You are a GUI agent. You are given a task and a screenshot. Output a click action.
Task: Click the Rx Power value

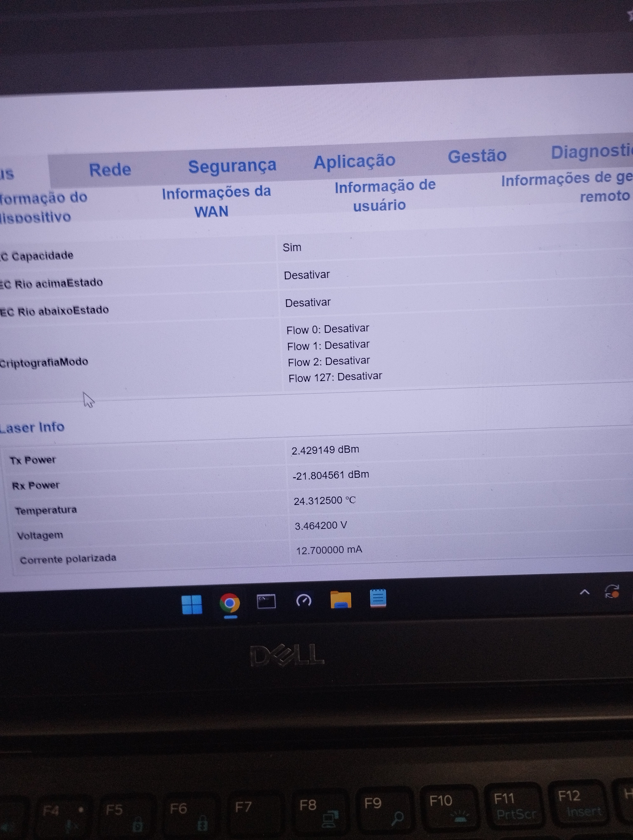pos(331,475)
